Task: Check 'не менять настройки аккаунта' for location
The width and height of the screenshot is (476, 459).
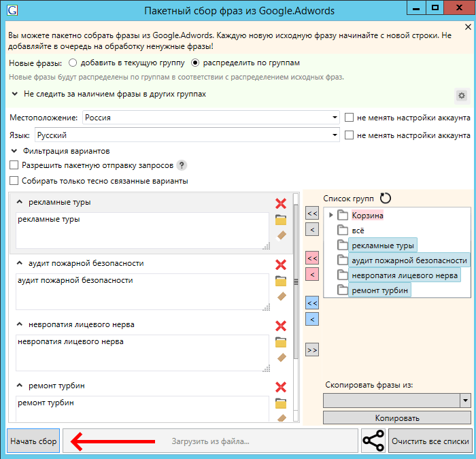Action: tap(349, 118)
